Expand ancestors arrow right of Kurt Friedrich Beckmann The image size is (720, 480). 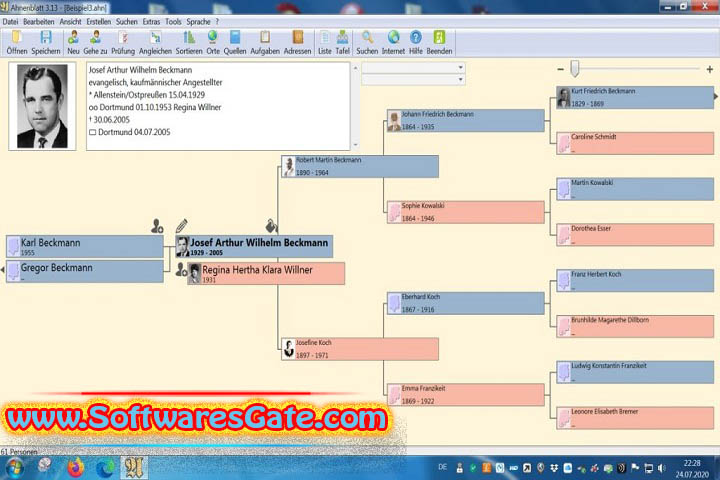(x=716, y=96)
